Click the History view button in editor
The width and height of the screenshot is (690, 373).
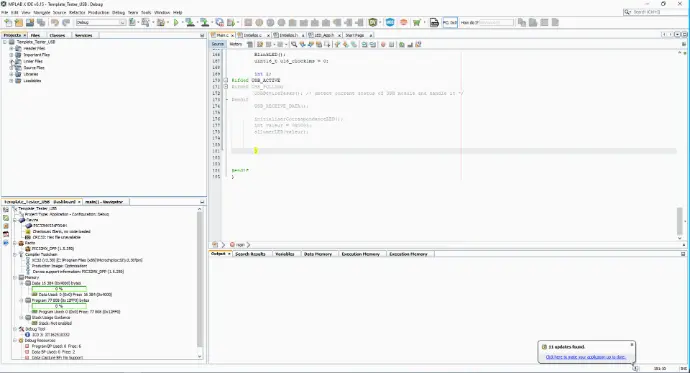tap(236, 44)
